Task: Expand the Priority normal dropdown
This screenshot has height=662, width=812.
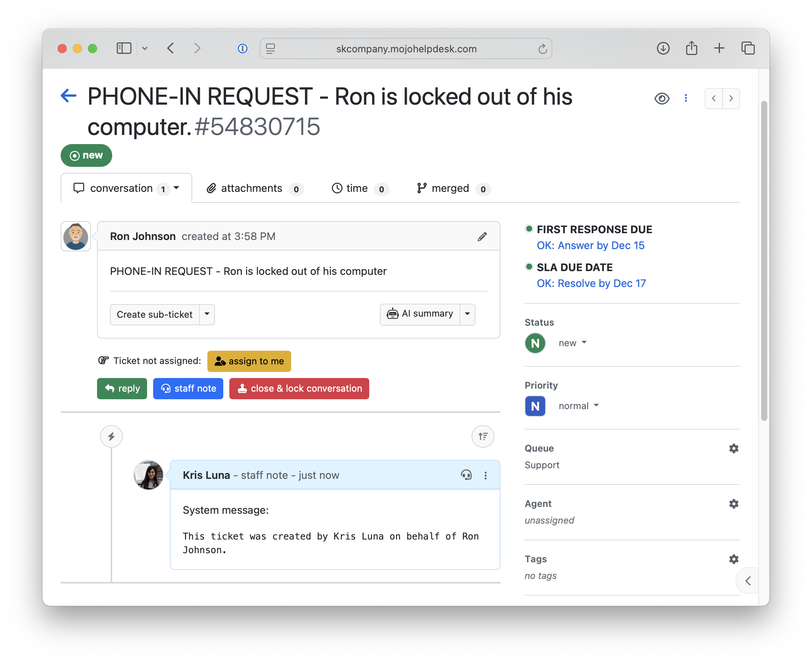Action: click(x=578, y=406)
